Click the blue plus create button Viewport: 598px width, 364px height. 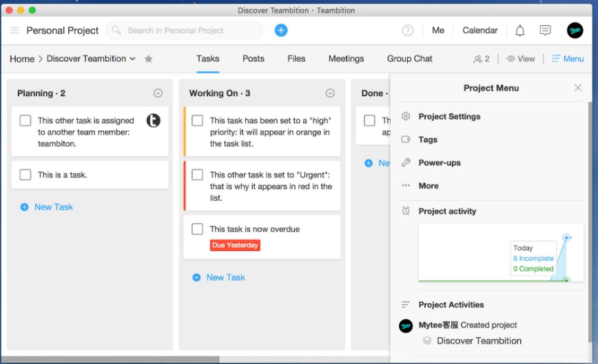point(281,30)
